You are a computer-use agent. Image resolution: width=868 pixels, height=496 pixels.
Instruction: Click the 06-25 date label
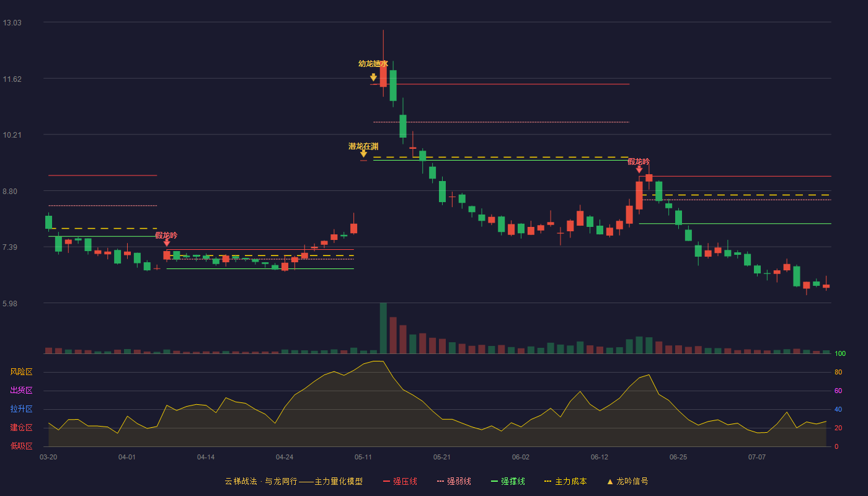point(678,457)
